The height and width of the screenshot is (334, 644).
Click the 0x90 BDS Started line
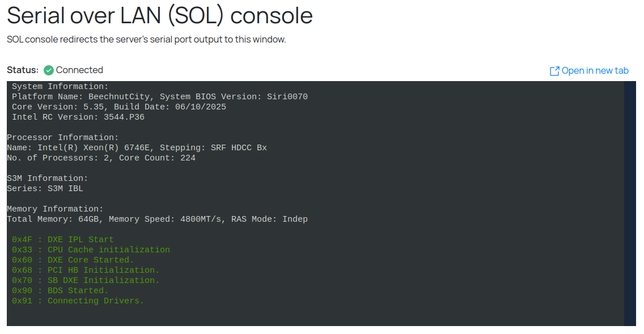click(x=60, y=291)
